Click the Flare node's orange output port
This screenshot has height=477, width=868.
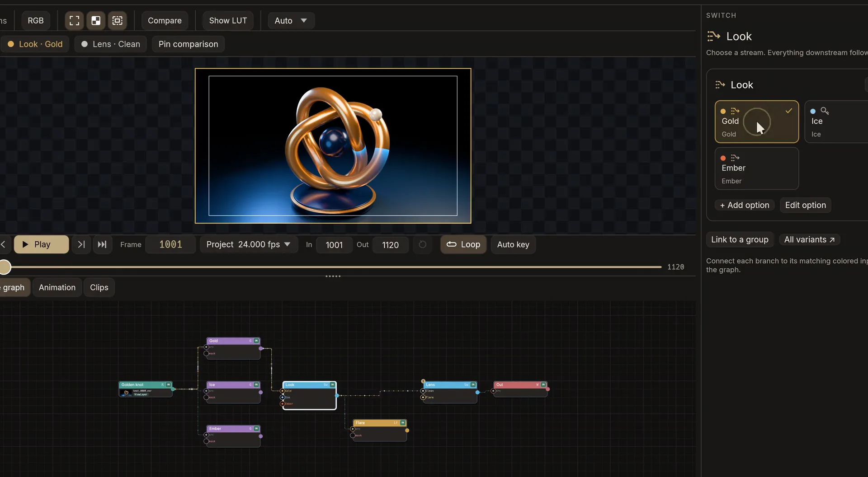[407, 430]
